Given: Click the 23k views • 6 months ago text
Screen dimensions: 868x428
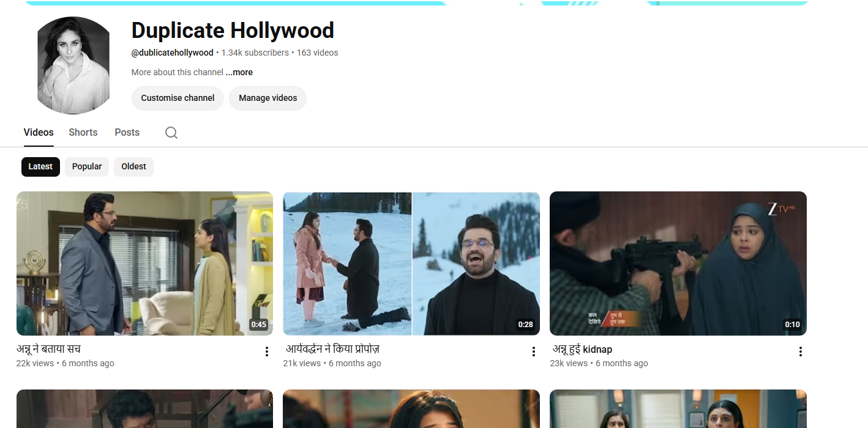Looking at the screenshot, I should pos(599,363).
